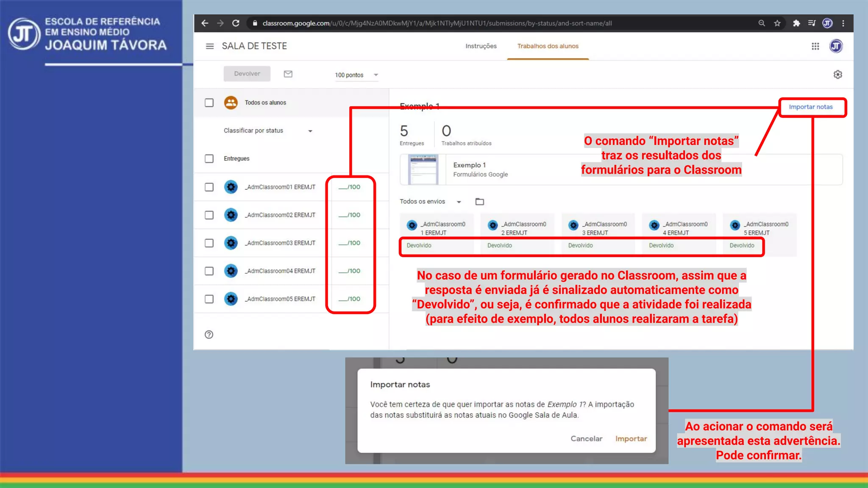Open the help question mark icon
The height and width of the screenshot is (488, 868).
coord(209,335)
